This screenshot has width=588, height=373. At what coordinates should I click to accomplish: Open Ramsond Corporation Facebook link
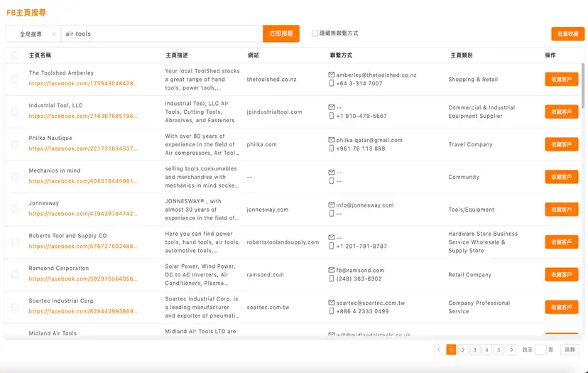pos(83,279)
